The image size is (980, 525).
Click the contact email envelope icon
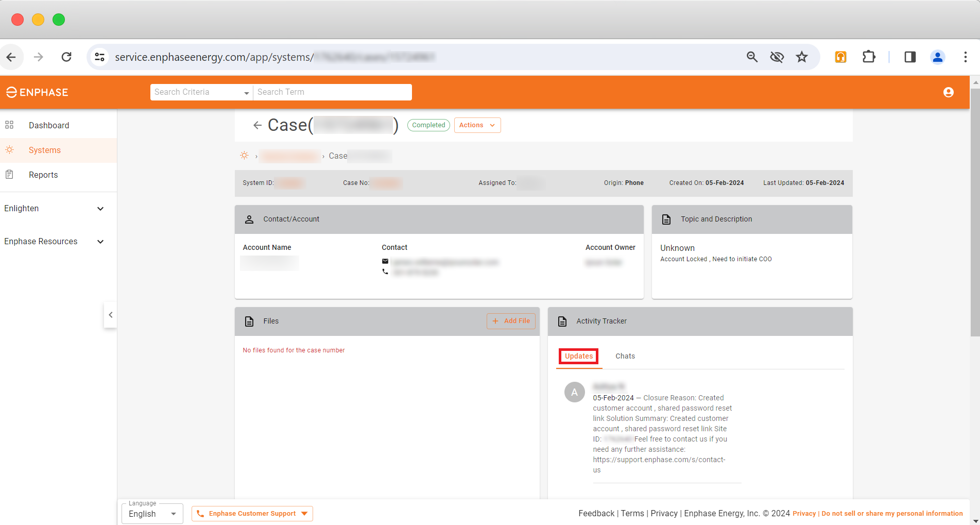[385, 261]
